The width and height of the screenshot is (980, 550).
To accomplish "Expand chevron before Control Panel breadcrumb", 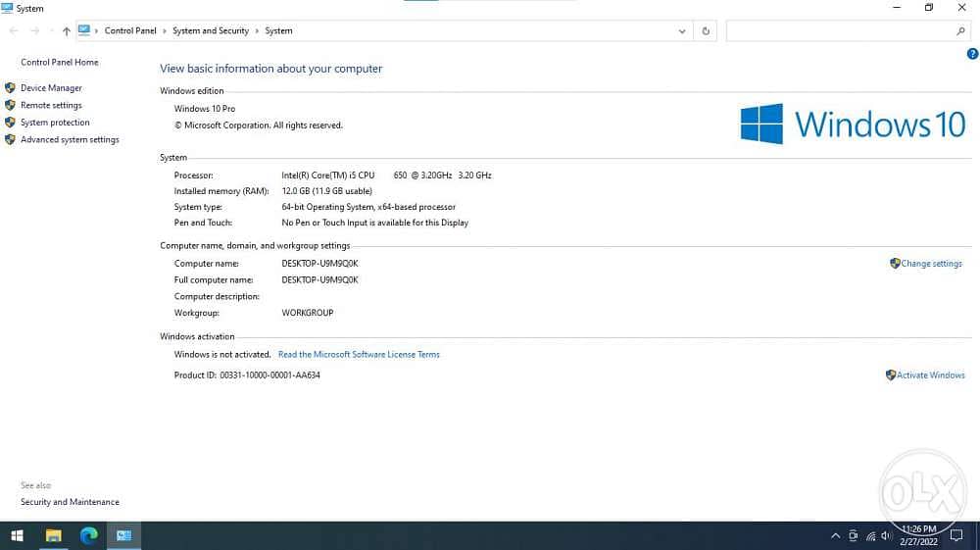I will 96,30.
